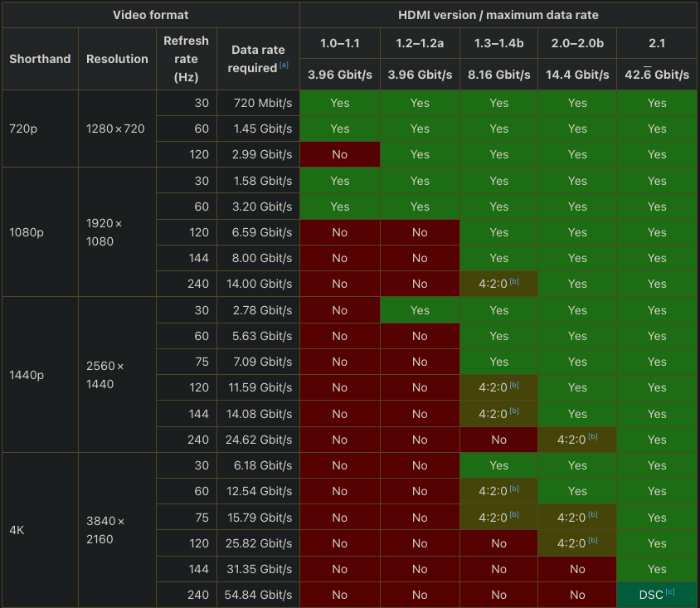The width and height of the screenshot is (700, 608).
Task: Select the 14.4 Gbit/s maximum rate cell
Action: click(577, 75)
